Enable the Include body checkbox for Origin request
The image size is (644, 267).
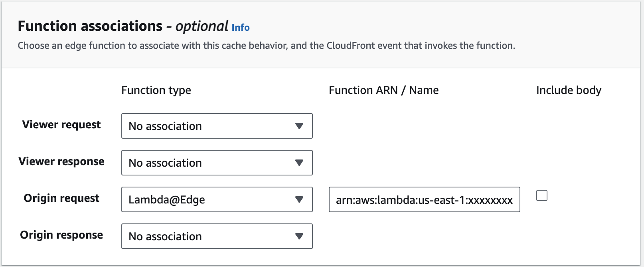(x=542, y=195)
